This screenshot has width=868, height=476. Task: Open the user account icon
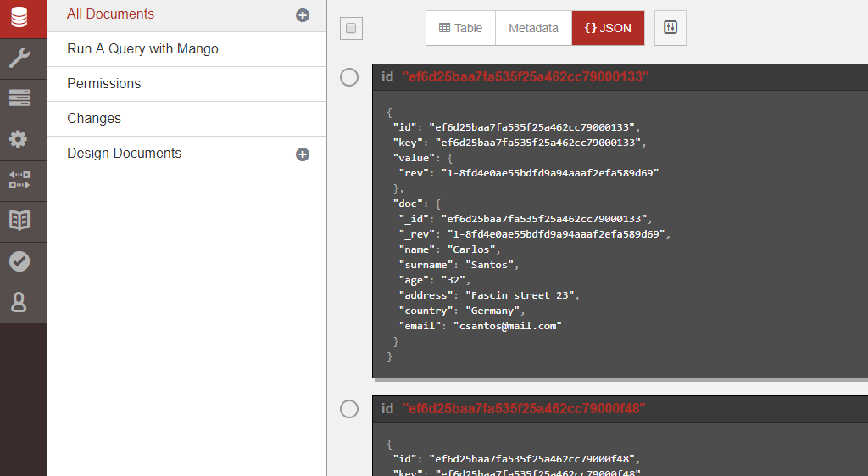tap(19, 302)
